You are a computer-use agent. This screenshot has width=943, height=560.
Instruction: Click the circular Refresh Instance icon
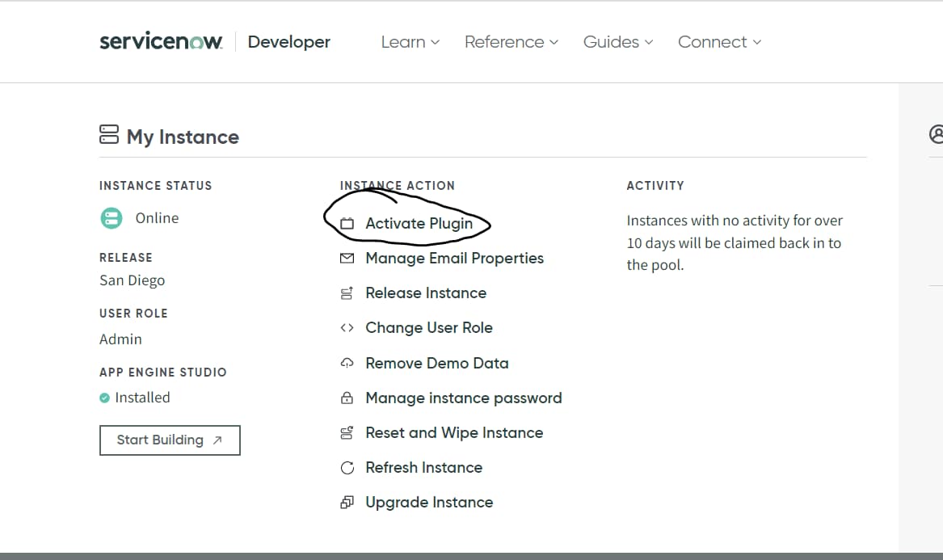tap(347, 467)
